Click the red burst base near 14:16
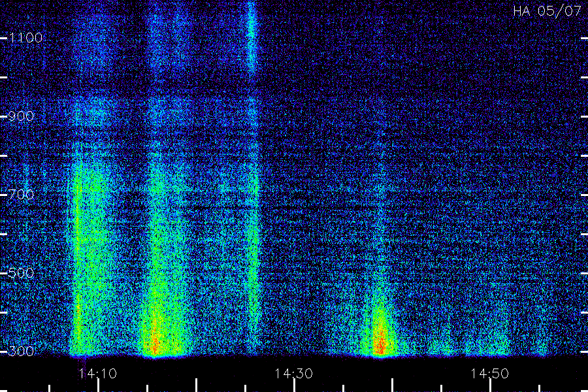This screenshot has width=588, height=392. point(155,343)
